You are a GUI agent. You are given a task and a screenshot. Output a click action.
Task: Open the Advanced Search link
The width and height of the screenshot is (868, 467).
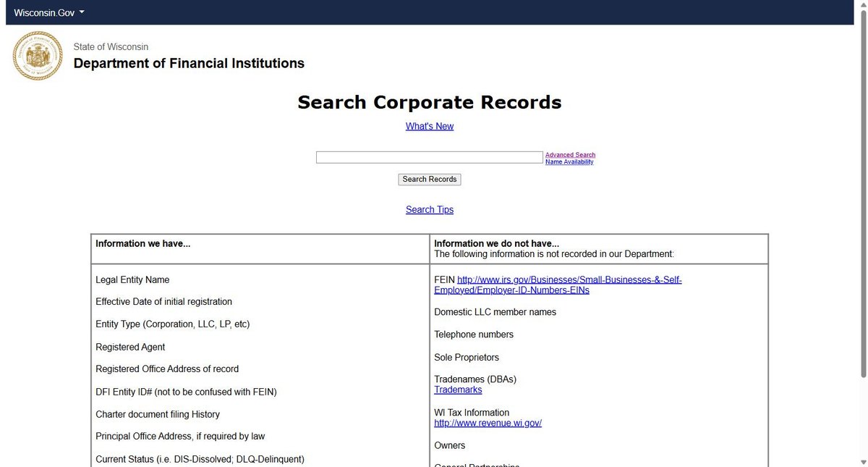[570, 155]
